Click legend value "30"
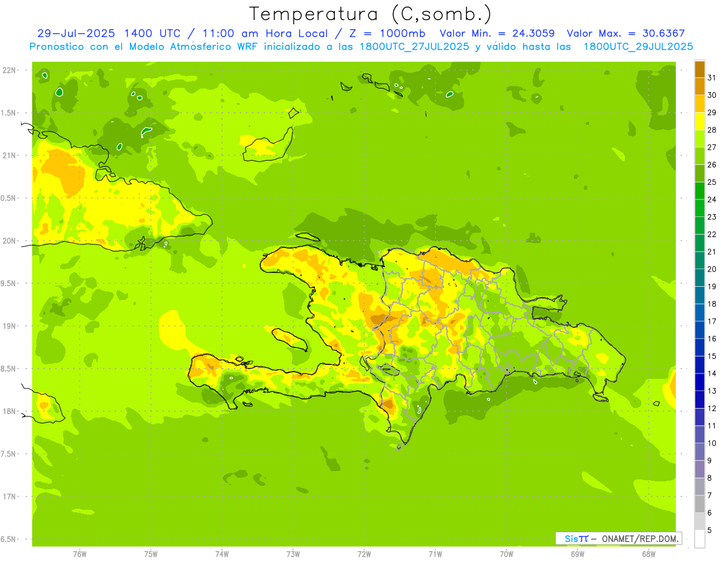The image size is (728, 562). (712, 95)
